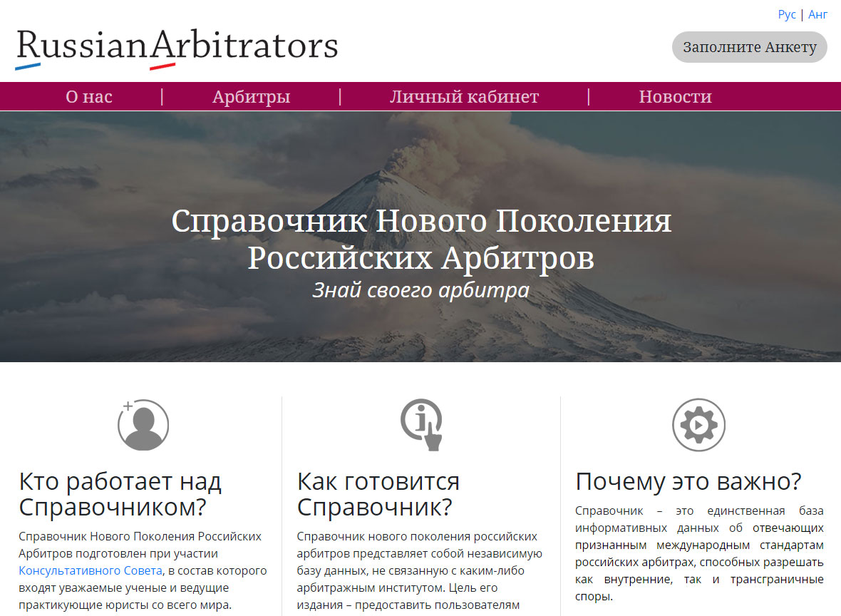Click the 'Заполните Анкету' button

point(749,47)
